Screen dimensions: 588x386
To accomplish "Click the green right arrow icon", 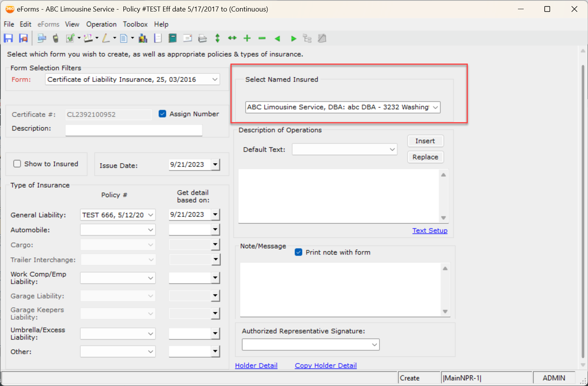I will coord(293,38).
